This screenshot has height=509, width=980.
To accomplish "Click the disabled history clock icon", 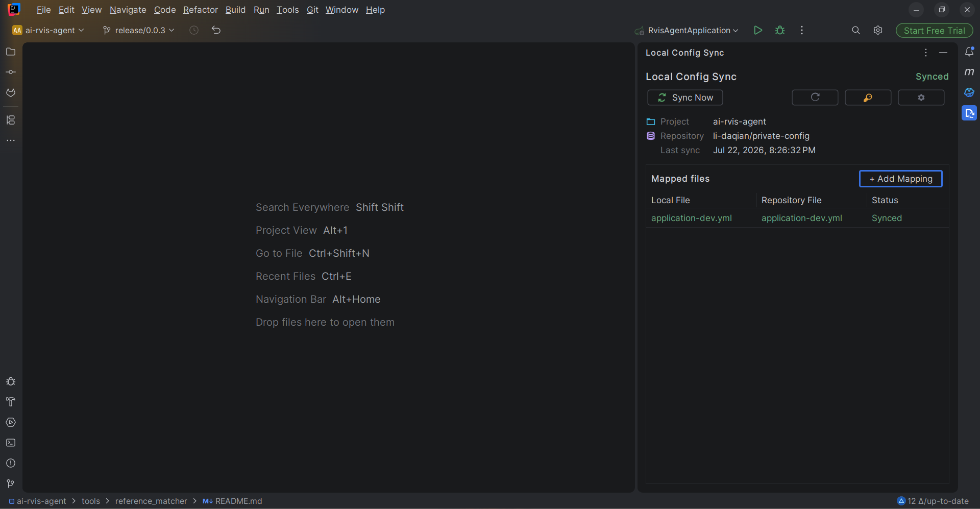I will [194, 30].
